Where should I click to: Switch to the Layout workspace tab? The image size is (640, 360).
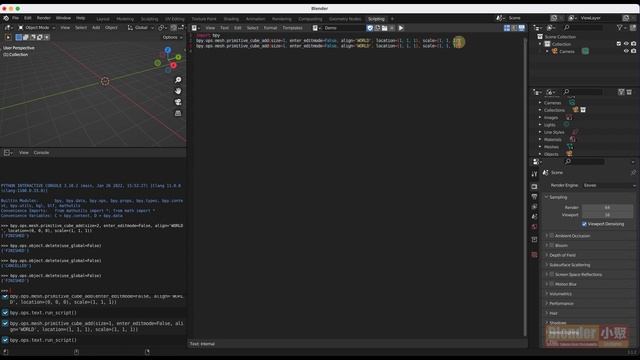pyautogui.click(x=103, y=19)
